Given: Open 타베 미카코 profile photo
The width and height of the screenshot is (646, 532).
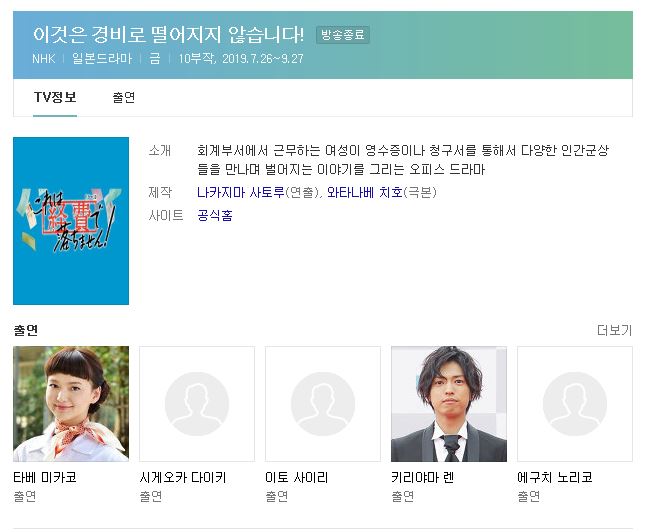Looking at the screenshot, I should click(71, 404).
